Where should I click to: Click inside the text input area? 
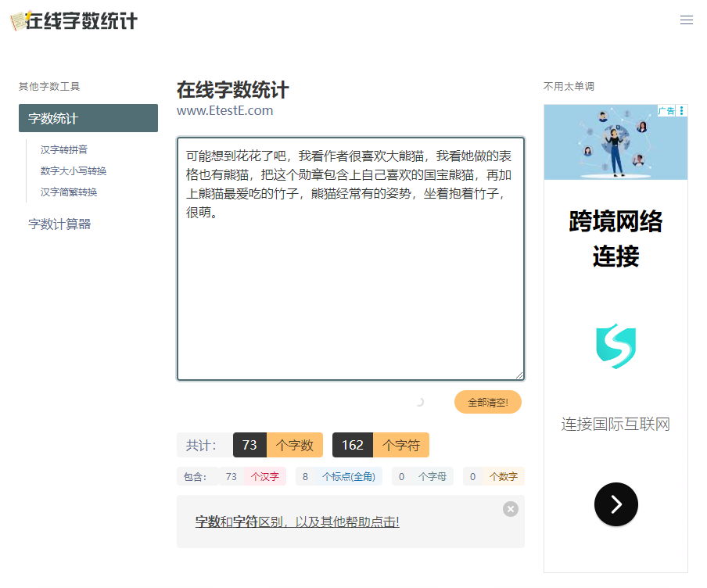(x=351, y=259)
